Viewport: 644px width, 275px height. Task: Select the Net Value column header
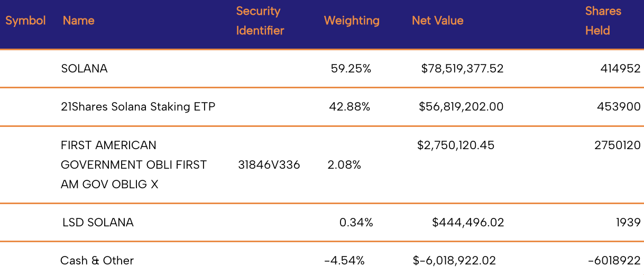437,21
